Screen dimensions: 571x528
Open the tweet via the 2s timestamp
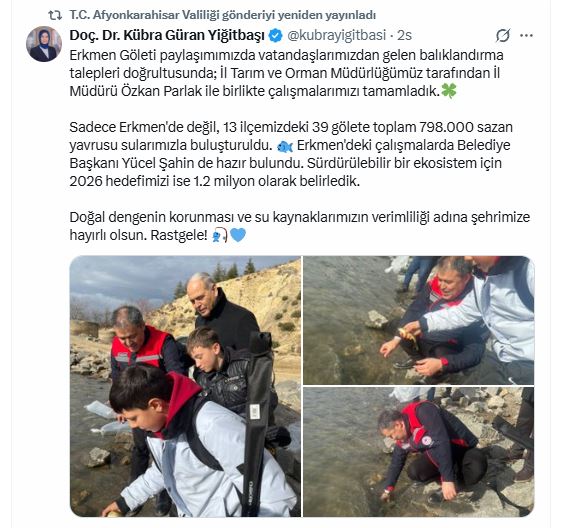pyautogui.click(x=404, y=35)
